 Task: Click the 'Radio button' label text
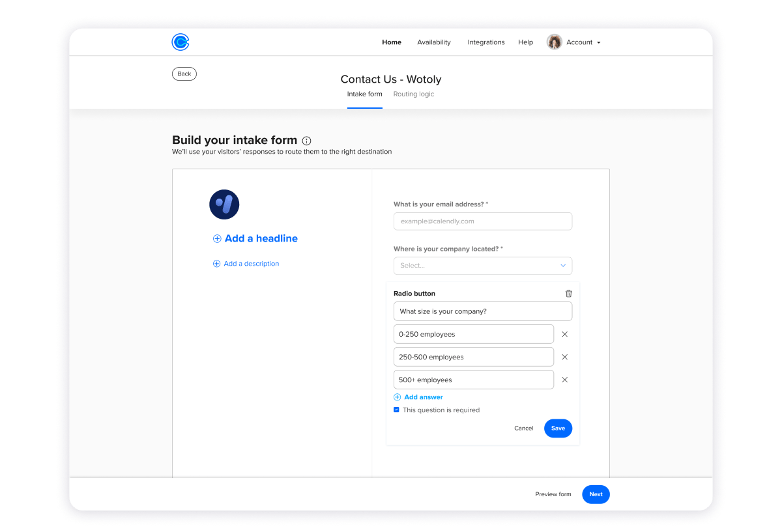414,294
